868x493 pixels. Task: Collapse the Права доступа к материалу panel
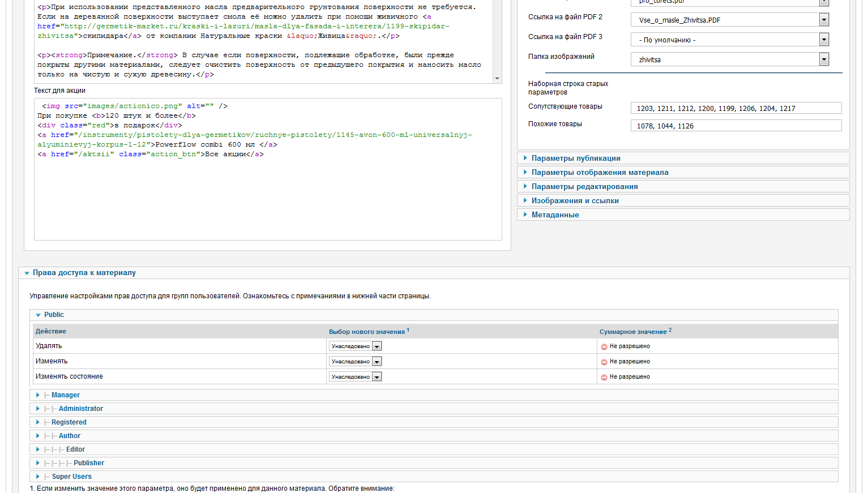[84, 273]
